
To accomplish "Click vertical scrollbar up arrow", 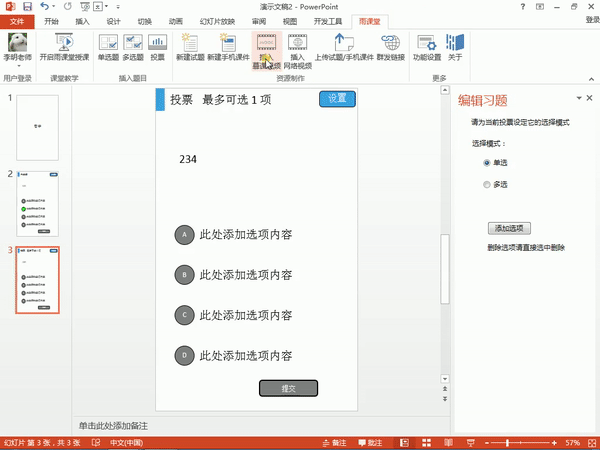I will 445,91.
